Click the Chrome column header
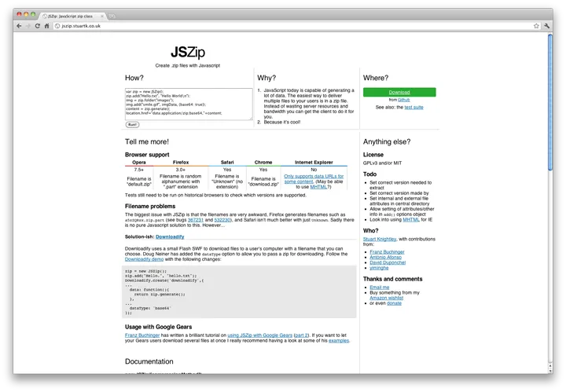The height and width of the screenshot is (392, 566). point(263,163)
